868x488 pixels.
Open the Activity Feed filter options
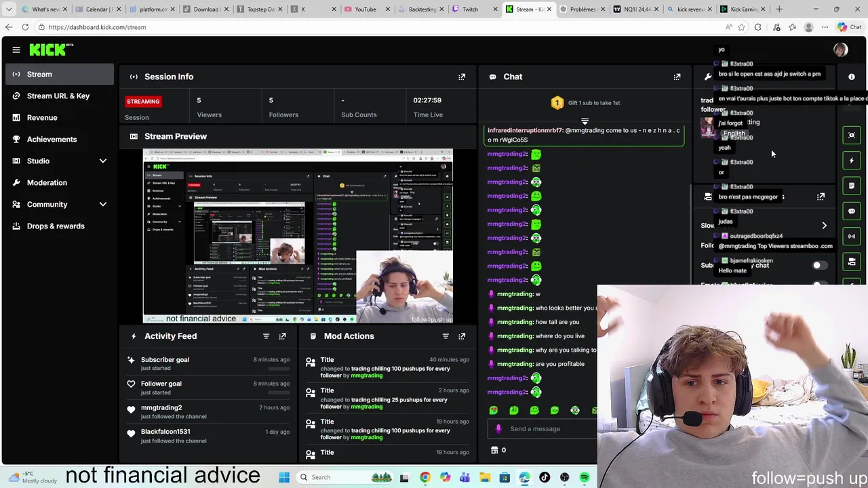266,336
